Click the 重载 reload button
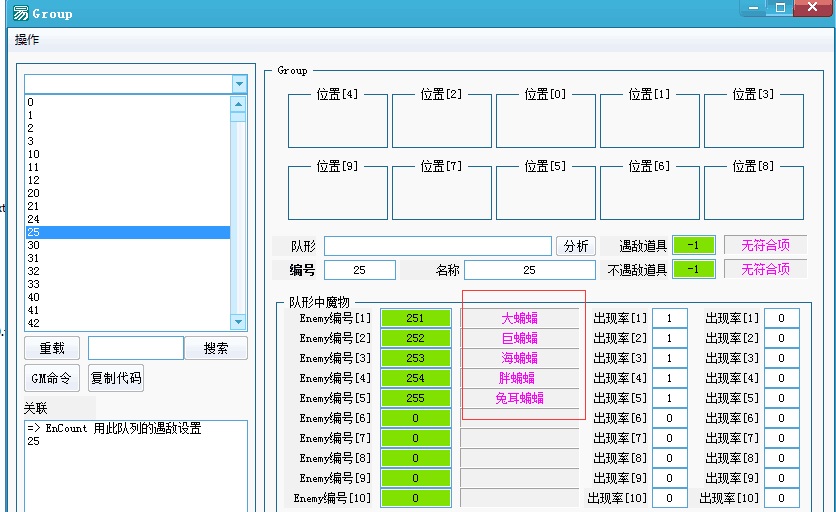This screenshot has height=512, width=836. click(x=52, y=348)
